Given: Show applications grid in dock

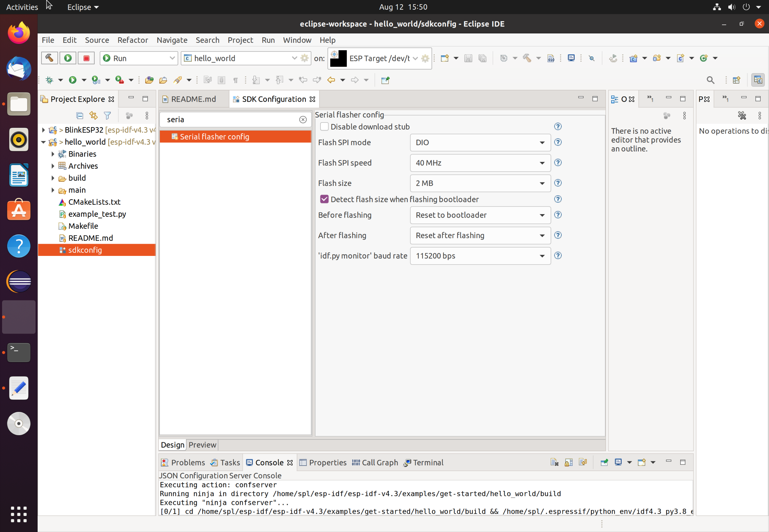Looking at the screenshot, I should [19, 514].
